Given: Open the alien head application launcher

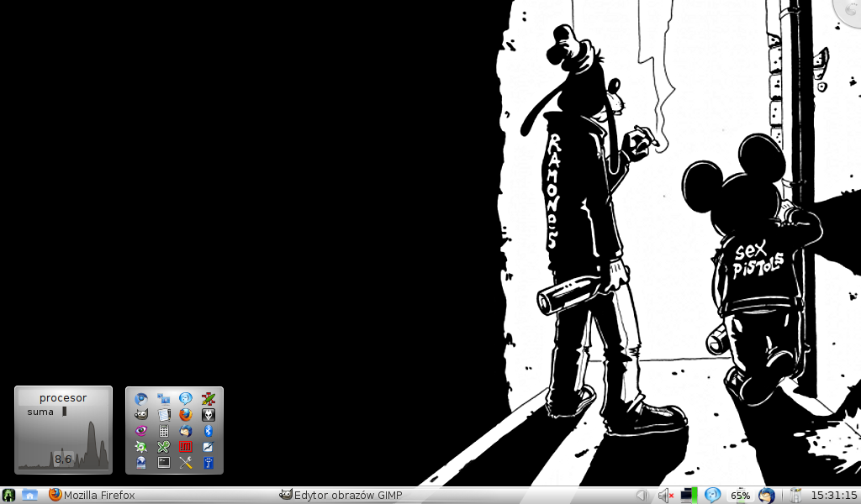Looking at the screenshot, I should pyautogui.click(x=209, y=415).
